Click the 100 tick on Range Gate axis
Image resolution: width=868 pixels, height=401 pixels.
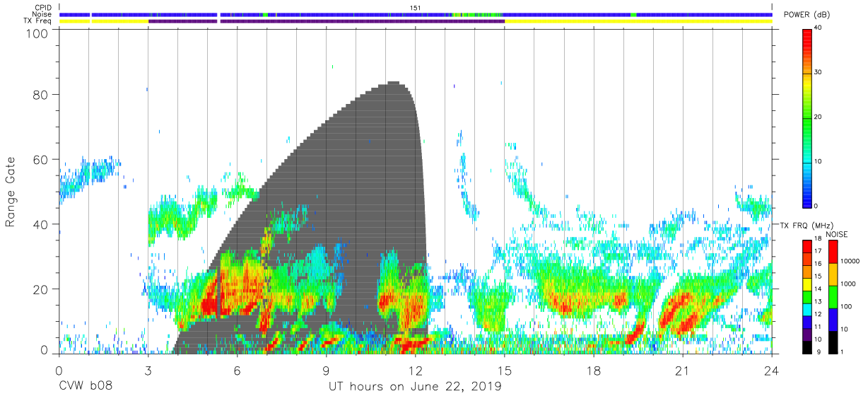pos(37,33)
